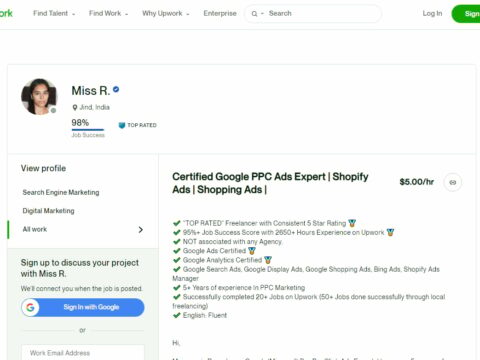Open the Find Talent dropdown
This screenshot has height=360, width=480.
(x=54, y=13)
